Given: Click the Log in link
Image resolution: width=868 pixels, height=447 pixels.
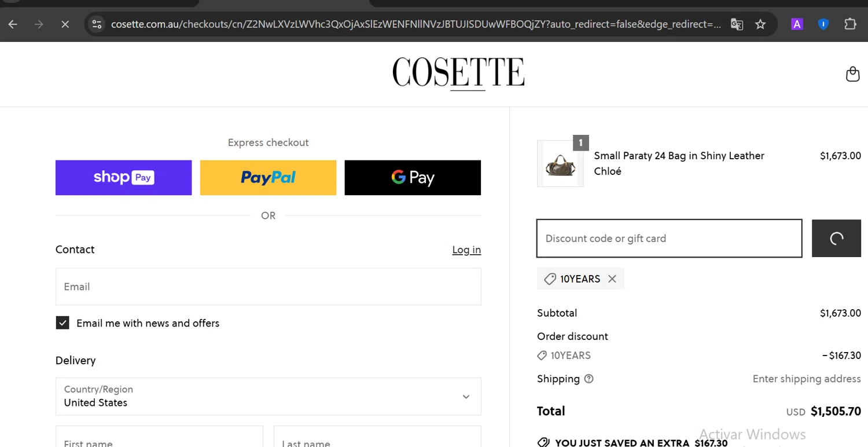Looking at the screenshot, I should click(x=466, y=250).
